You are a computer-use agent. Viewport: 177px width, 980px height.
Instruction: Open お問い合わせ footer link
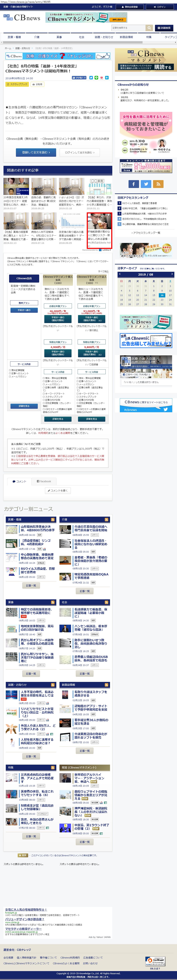(x=90, y=964)
